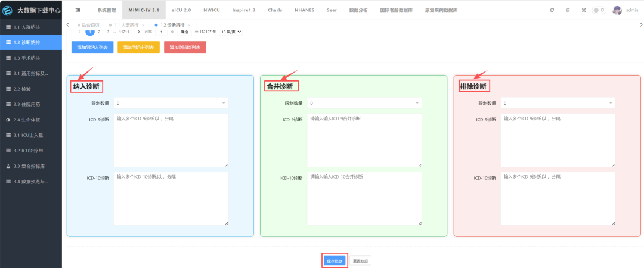Click the yellow 添加到合并列表 button

coord(138,47)
